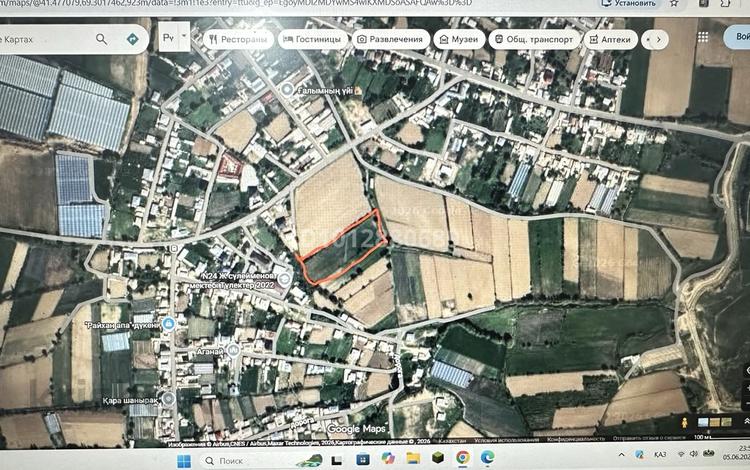Click the dark extension icon beside the star
This screenshot has width=750, height=470.
tap(704, 4)
